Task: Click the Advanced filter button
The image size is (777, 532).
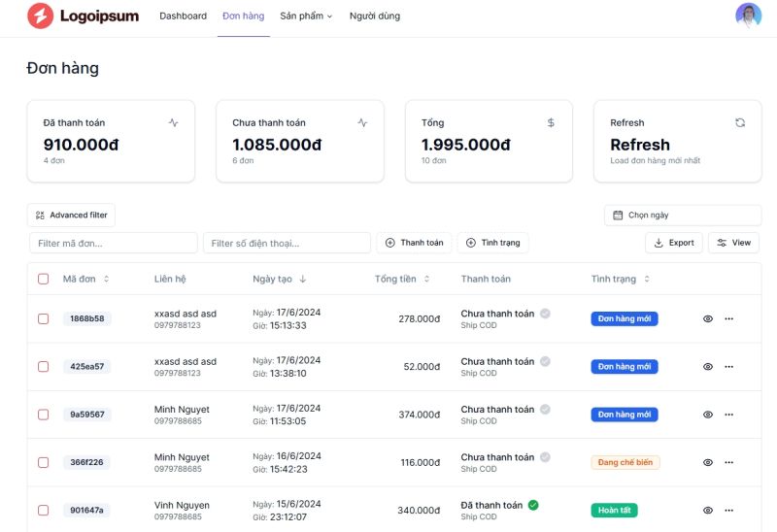Action: pos(71,215)
